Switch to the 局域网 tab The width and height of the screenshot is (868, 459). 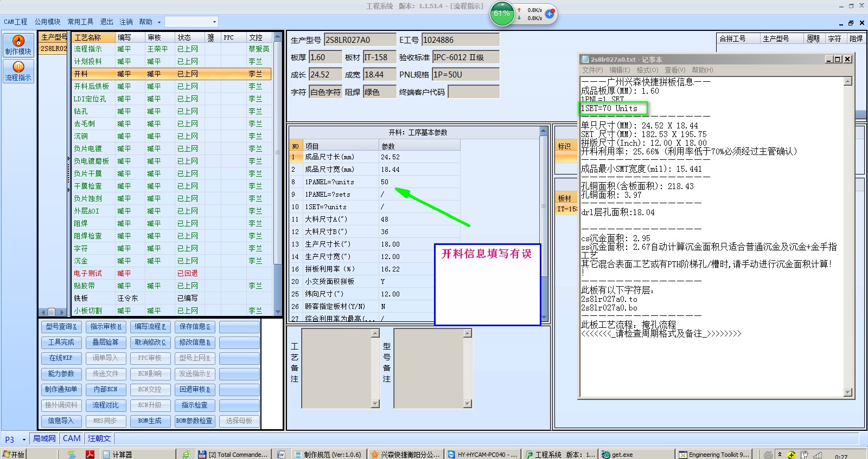click(x=44, y=438)
